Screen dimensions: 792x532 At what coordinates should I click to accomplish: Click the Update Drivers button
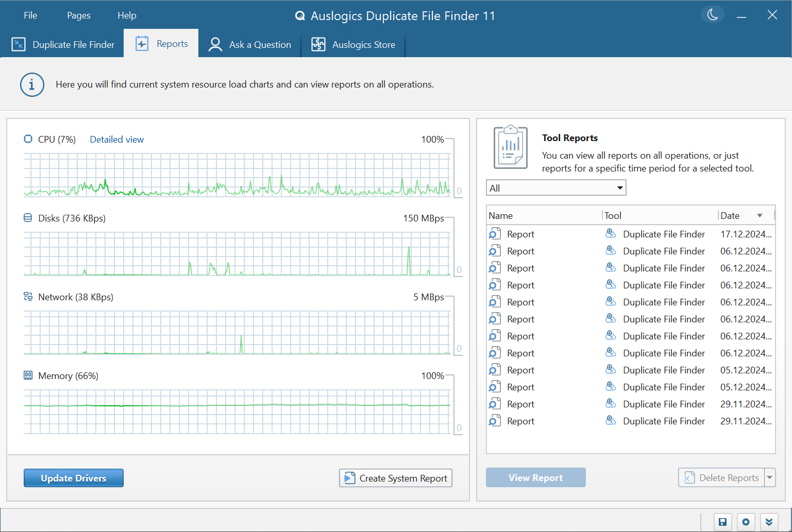click(x=74, y=478)
